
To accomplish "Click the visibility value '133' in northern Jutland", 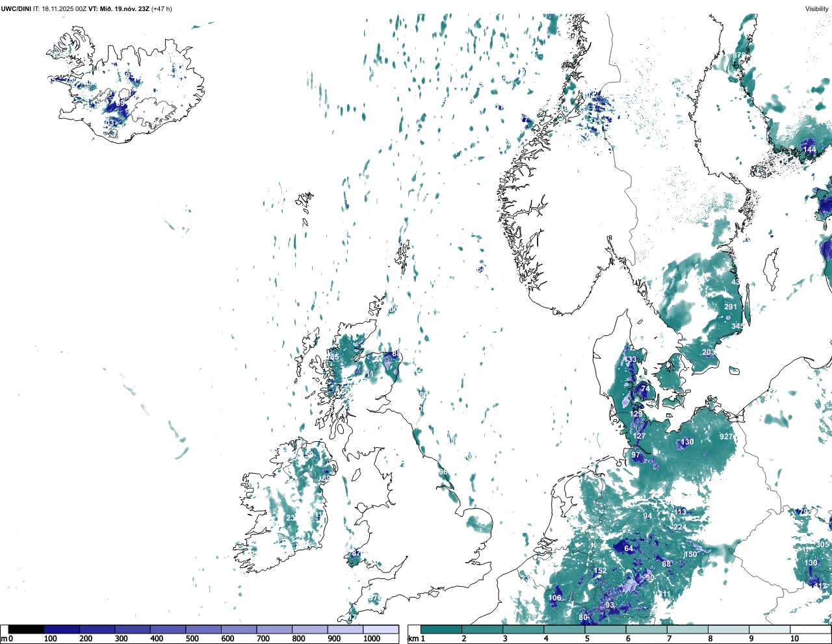I will (630, 360).
